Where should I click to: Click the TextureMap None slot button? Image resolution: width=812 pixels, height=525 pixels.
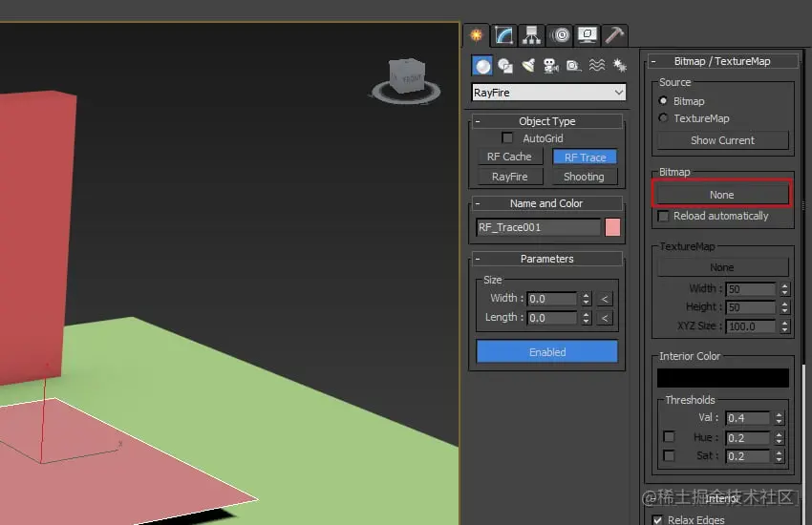(722, 267)
